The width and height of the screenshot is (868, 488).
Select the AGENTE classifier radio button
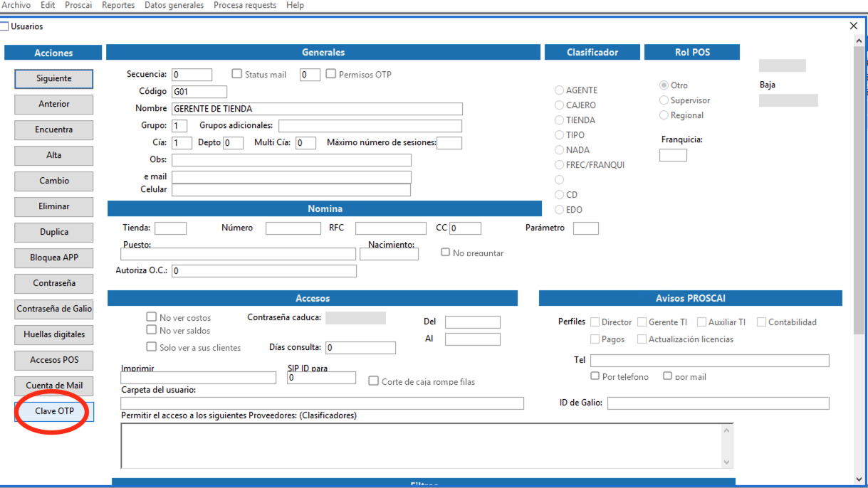coord(560,90)
